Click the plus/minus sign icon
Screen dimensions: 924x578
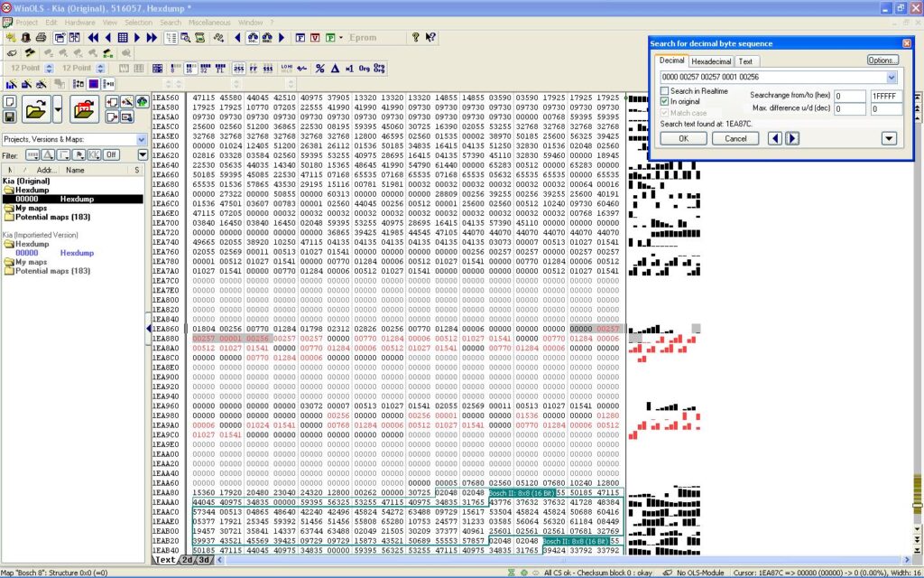(301, 69)
